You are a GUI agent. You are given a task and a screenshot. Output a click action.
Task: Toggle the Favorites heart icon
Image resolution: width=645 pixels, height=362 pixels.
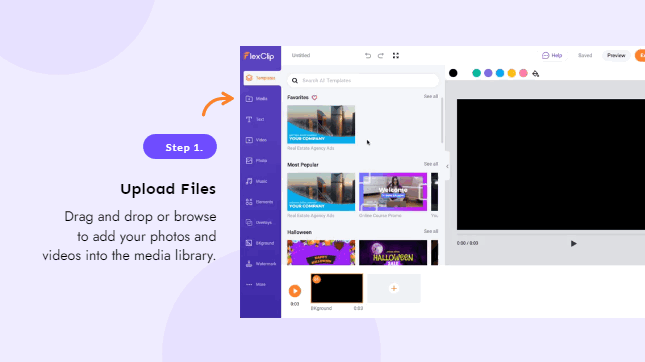(x=314, y=97)
